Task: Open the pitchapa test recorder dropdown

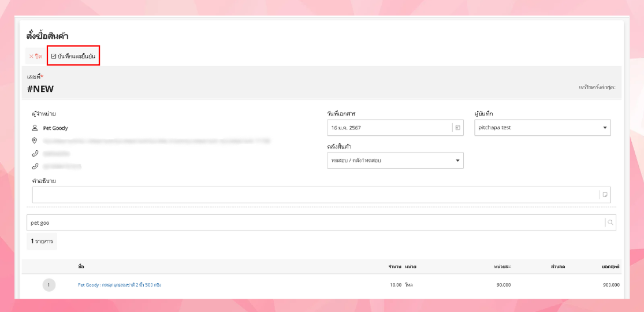Action: point(542,128)
